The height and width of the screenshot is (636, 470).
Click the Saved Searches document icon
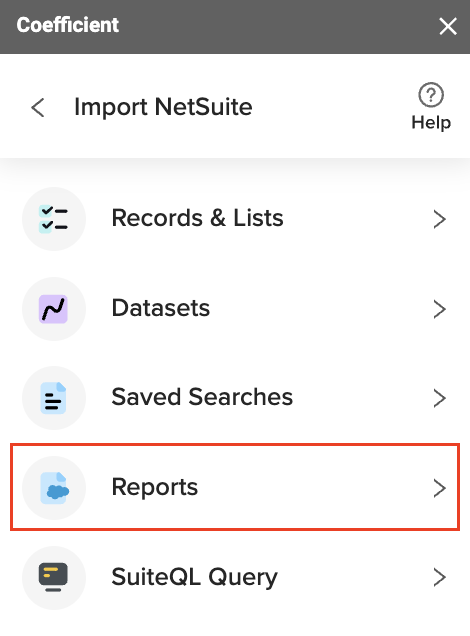pyautogui.click(x=54, y=398)
